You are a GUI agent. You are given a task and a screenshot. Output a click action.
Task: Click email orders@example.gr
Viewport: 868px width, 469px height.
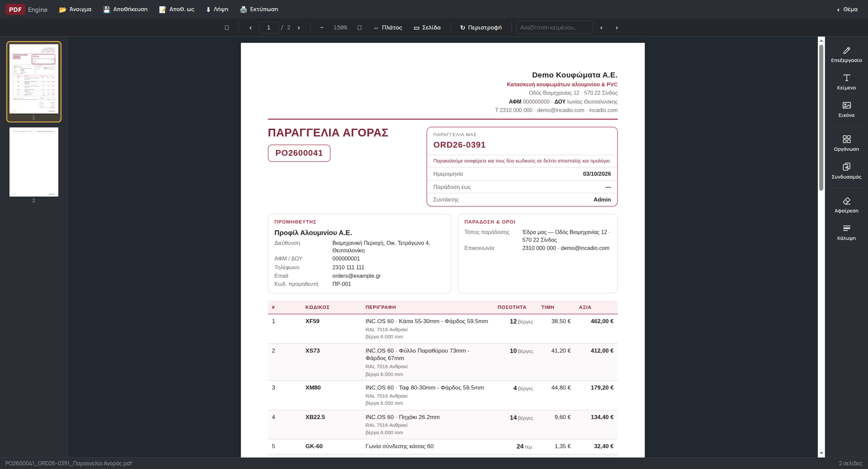356,276
